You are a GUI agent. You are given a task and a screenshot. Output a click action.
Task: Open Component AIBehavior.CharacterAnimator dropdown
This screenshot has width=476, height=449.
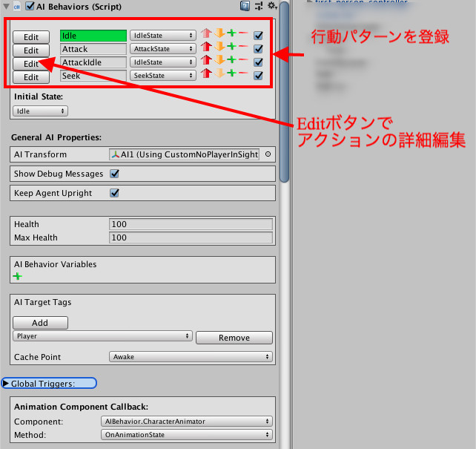pos(187,422)
